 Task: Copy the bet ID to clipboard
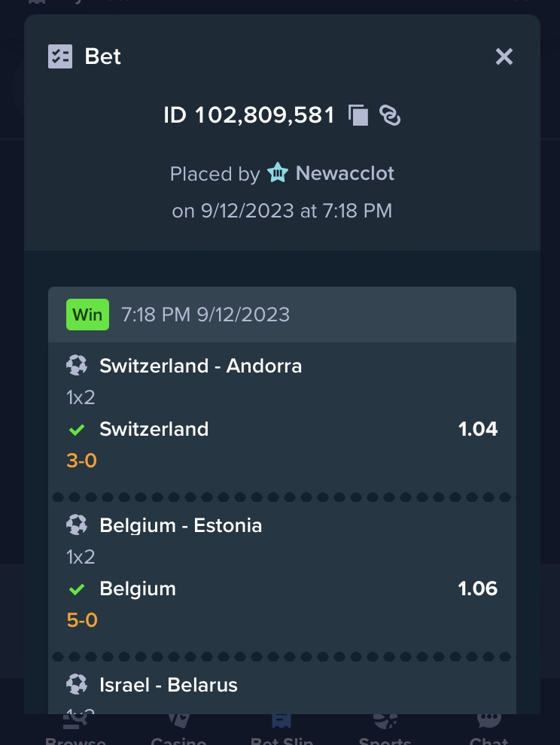(x=358, y=115)
